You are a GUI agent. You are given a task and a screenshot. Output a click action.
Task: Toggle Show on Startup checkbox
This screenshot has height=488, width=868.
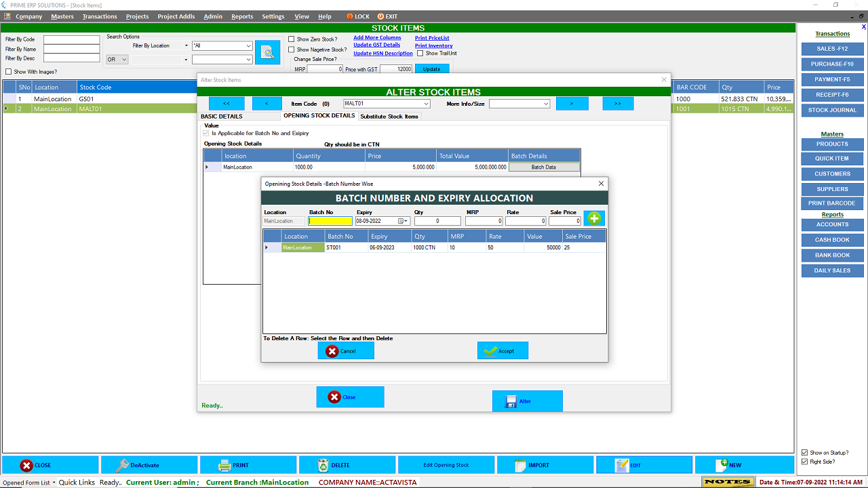click(x=805, y=453)
